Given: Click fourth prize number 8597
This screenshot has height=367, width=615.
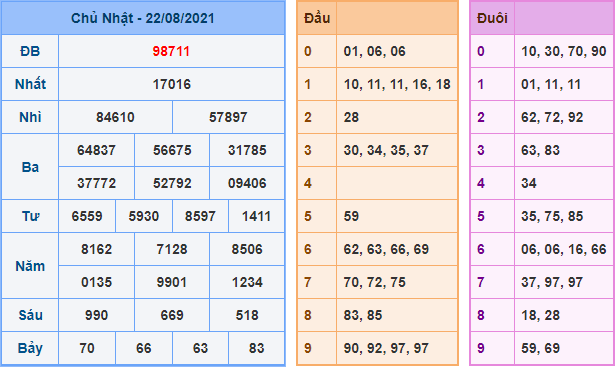Looking at the screenshot, I should pos(200,216).
